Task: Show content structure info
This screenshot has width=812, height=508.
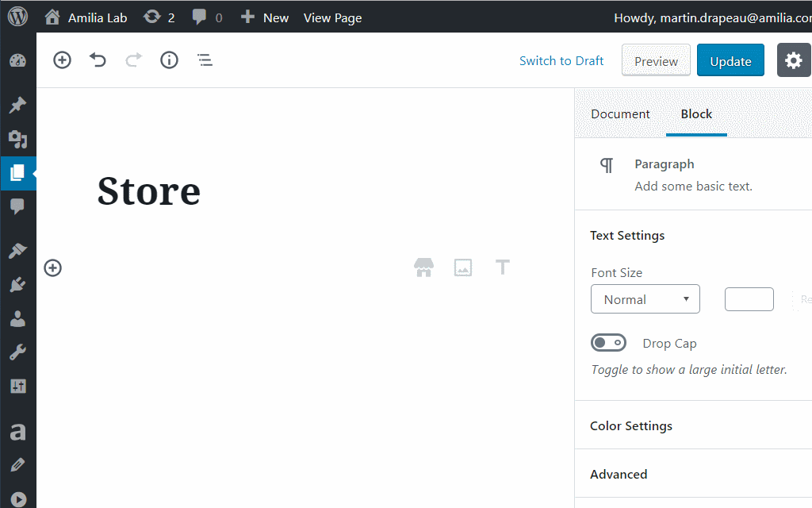Action: point(170,60)
